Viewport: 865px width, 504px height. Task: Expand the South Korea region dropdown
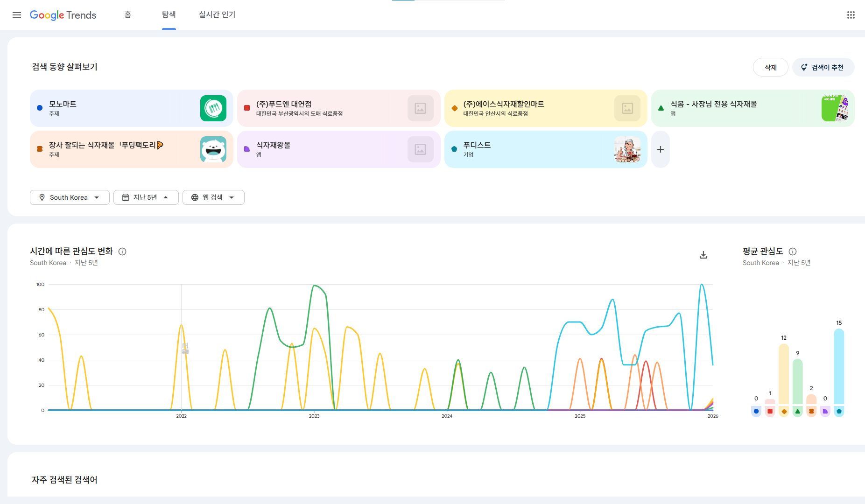click(70, 197)
